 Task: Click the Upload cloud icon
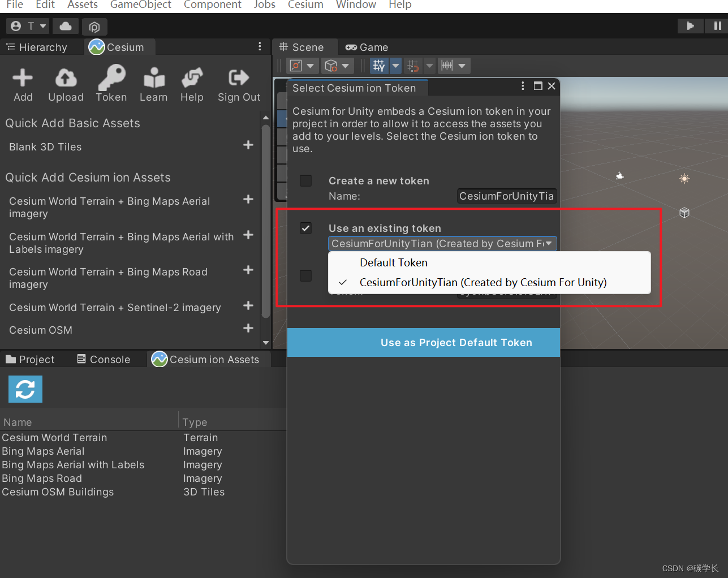(66, 78)
